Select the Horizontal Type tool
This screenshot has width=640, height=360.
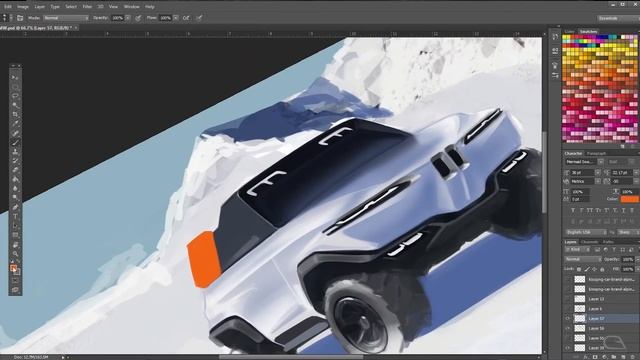point(15,216)
